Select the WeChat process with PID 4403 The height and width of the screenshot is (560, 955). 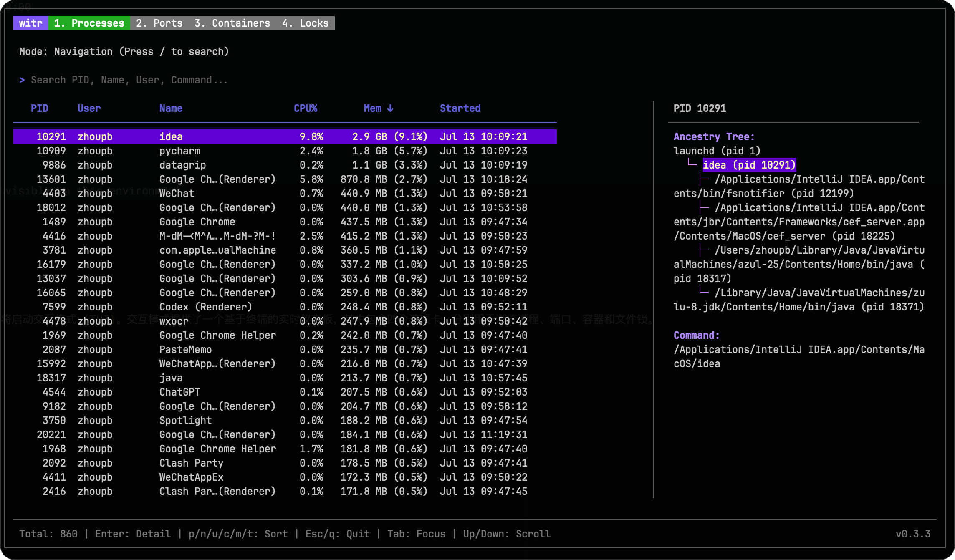tap(285, 193)
